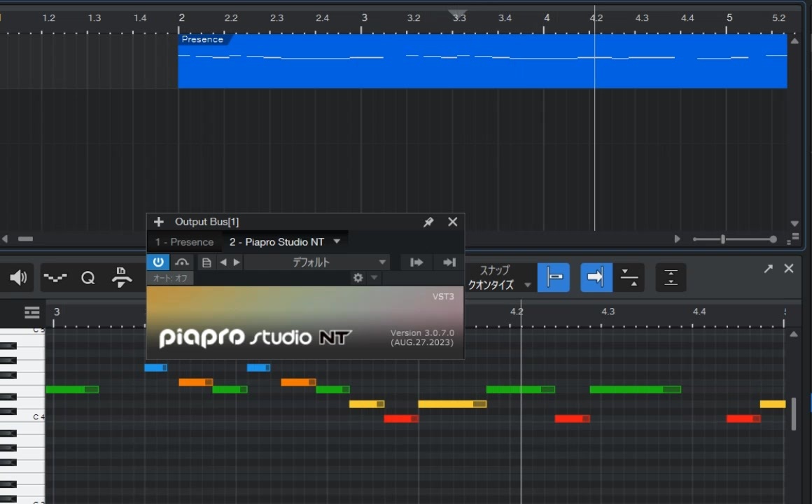Select the first orange note in piano roll
Image resolution: width=812 pixels, height=504 pixels.
pyautogui.click(x=195, y=382)
